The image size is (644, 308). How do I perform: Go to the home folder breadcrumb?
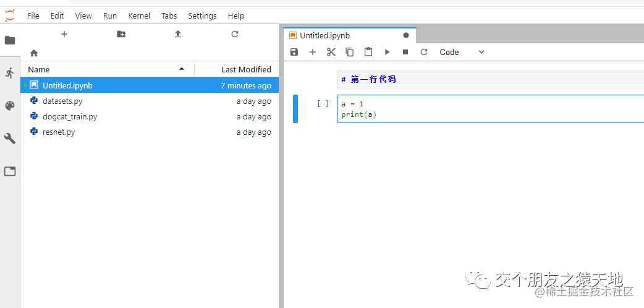click(34, 53)
